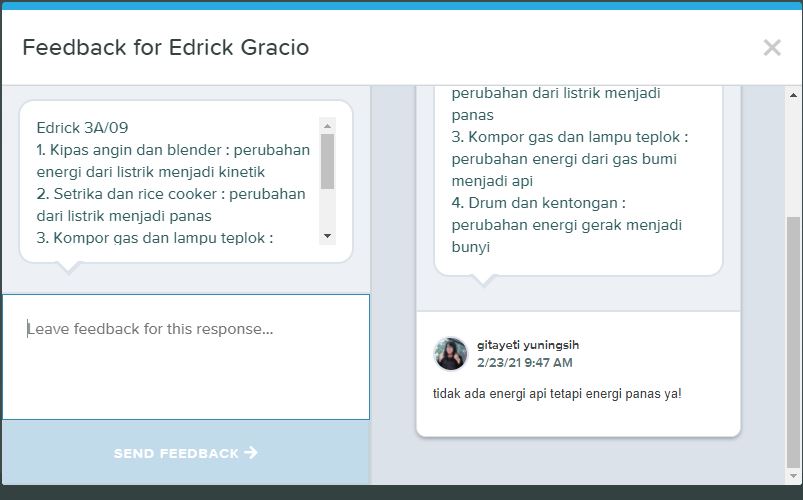Click the down arrow in the response box scrollbar
803x500 pixels.
(327, 236)
